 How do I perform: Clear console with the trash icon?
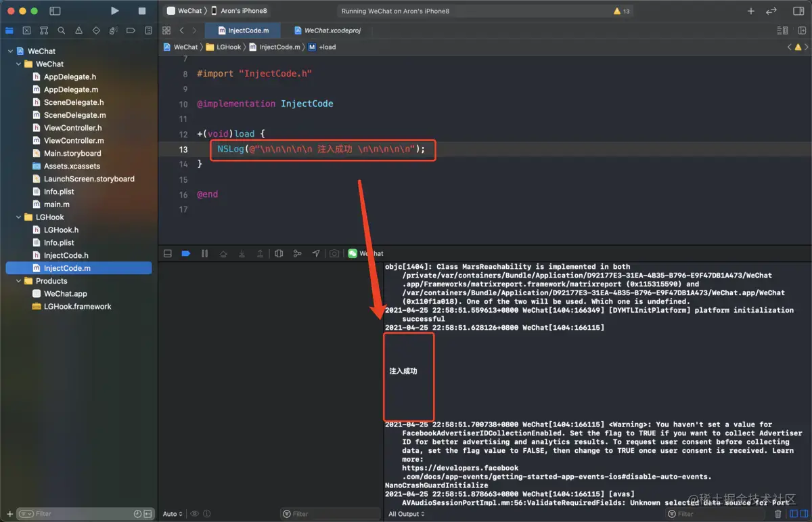click(777, 515)
